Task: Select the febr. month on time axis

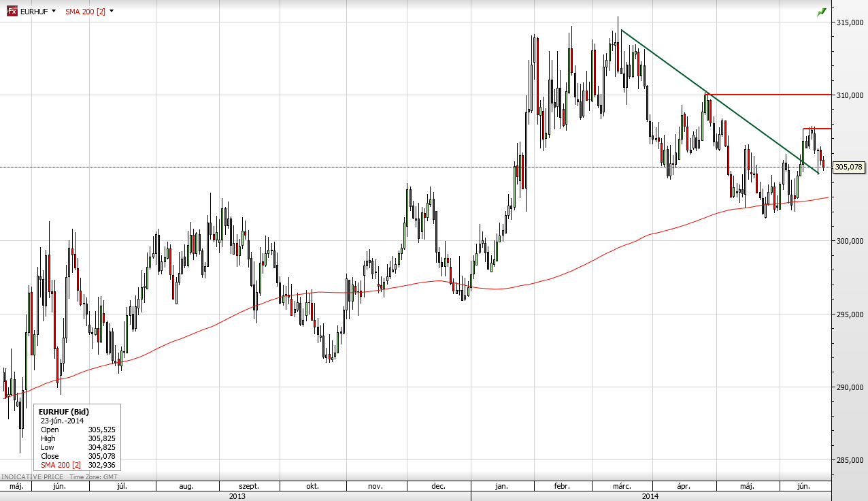Action: point(562,487)
